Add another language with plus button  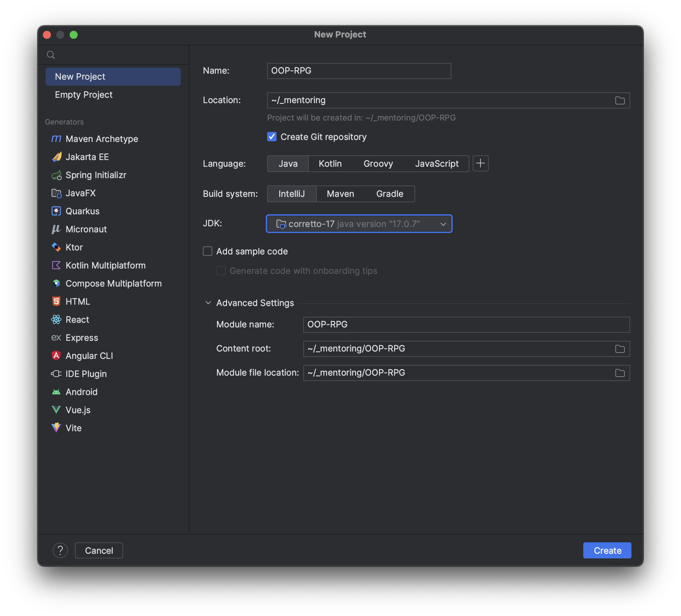(480, 163)
